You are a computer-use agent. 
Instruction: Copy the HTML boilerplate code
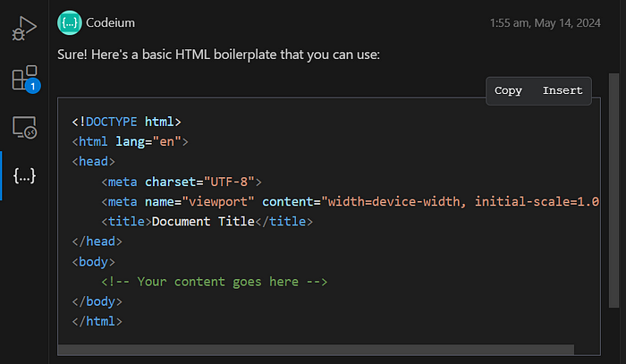pos(508,90)
